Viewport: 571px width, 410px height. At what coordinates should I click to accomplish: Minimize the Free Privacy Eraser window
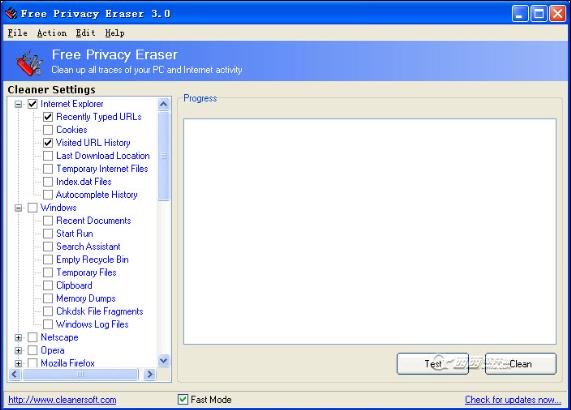coord(520,14)
